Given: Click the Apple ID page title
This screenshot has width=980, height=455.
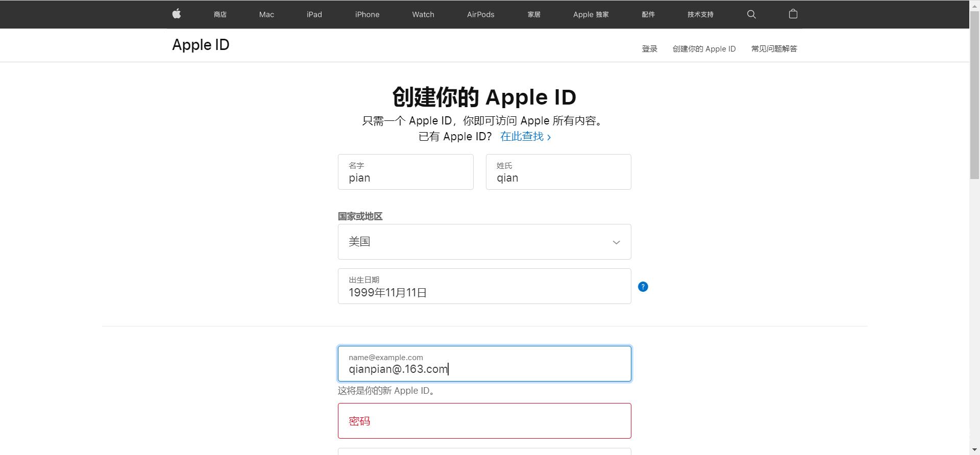Looking at the screenshot, I should click(201, 45).
